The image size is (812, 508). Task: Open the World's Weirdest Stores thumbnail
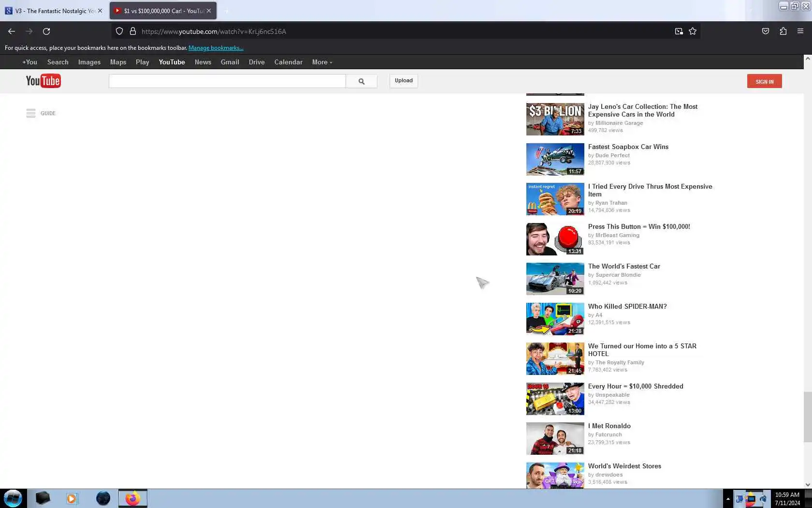(x=555, y=476)
